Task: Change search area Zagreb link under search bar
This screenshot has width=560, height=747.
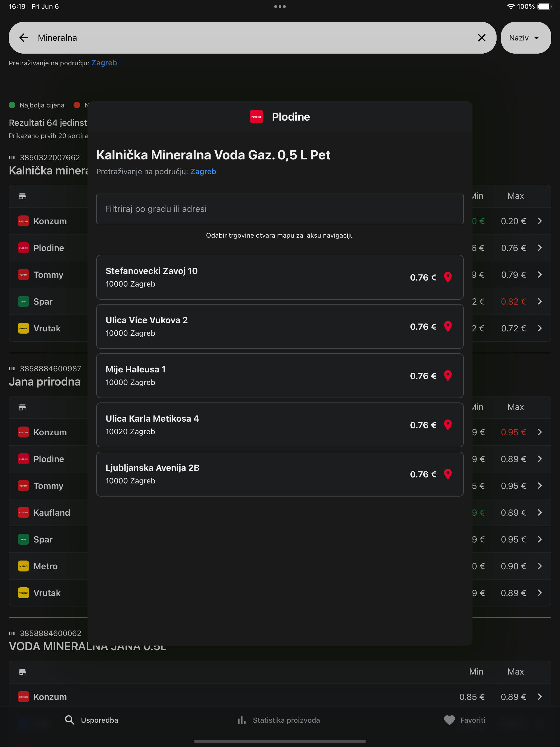Action: [104, 63]
